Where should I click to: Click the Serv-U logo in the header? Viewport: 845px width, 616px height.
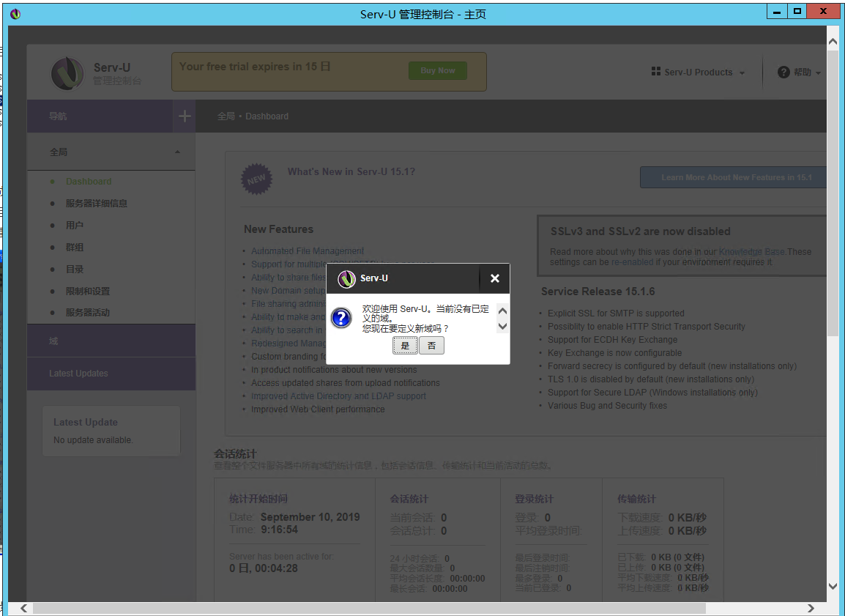click(67, 73)
